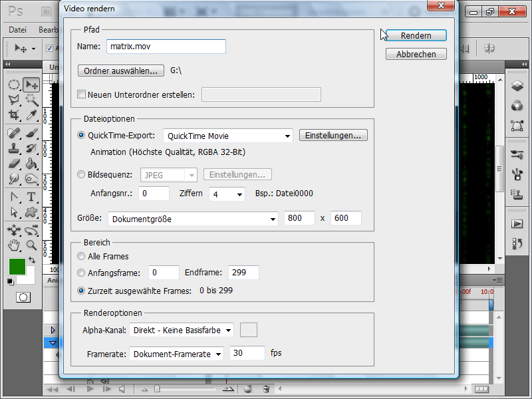Enable Neuen Unterordner erstellen checkbox
This screenshot has height=399, width=532.
(81, 94)
